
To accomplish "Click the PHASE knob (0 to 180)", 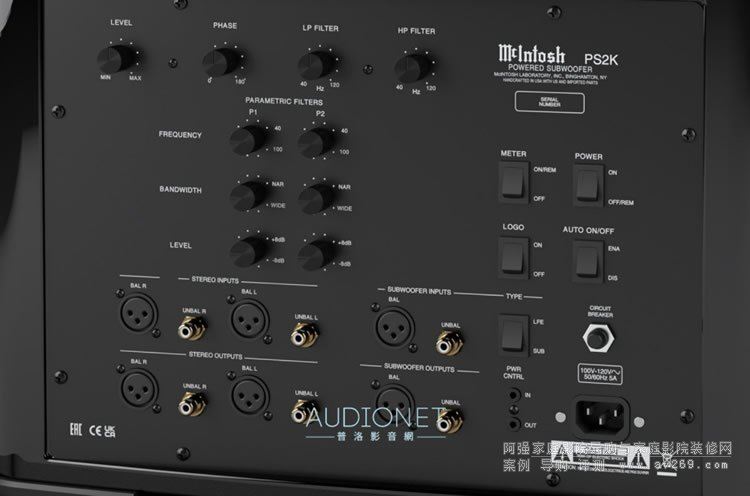I will click(220, 63).
